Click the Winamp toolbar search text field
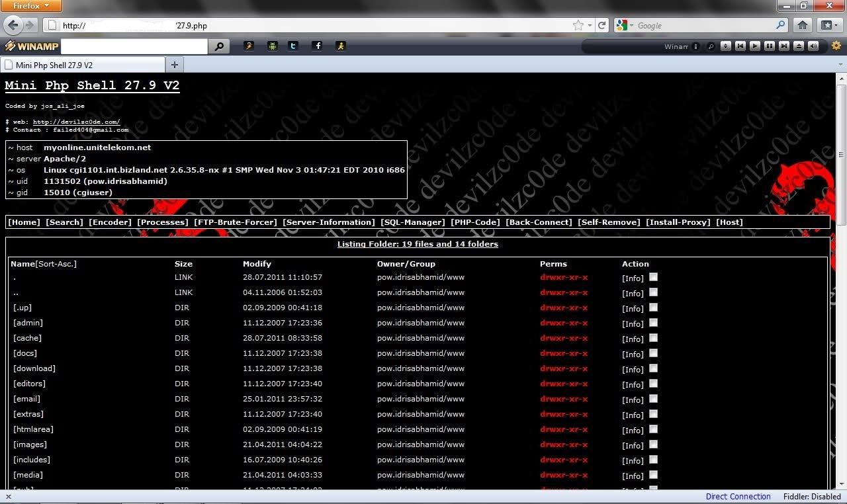 tap(134, 46)
